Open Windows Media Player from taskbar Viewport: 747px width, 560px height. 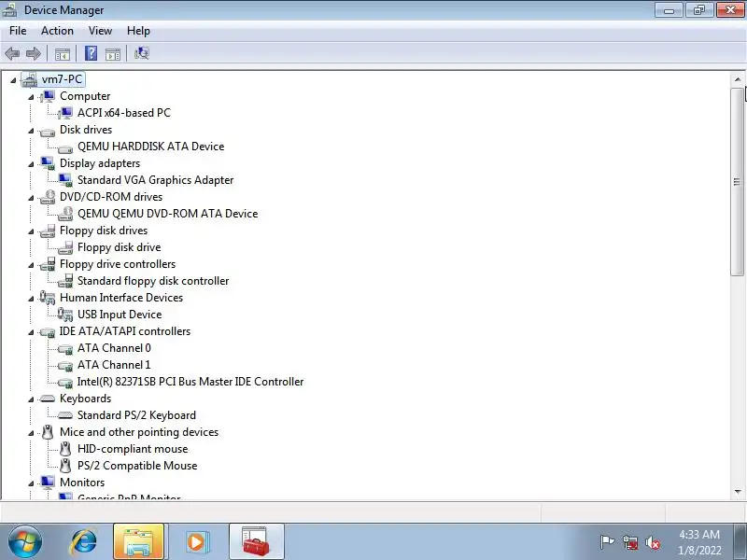196,542
